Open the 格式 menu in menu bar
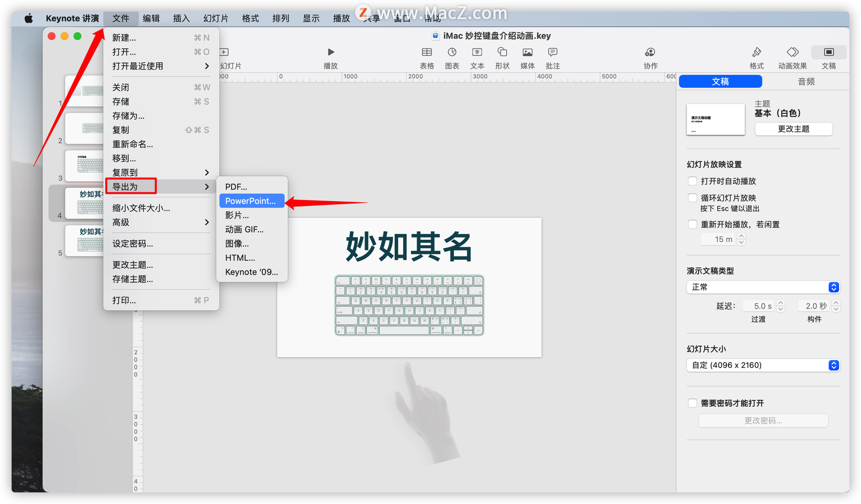Screen dimensions: 861x504 [250, 18]
